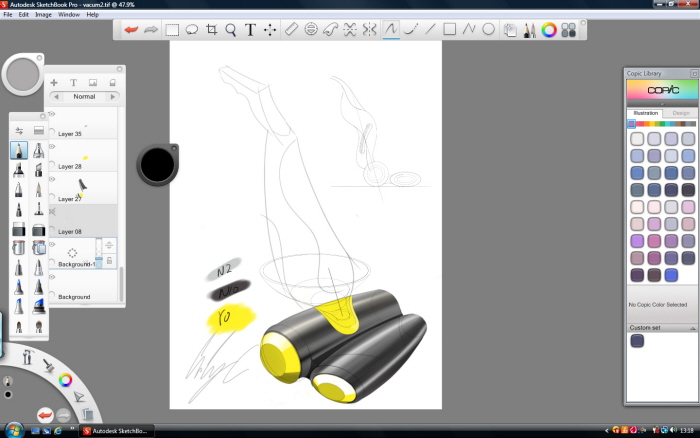Hide Layer 27 with its eye icon
This screenshot has width=700, height=438.
[x=52, y=179]
